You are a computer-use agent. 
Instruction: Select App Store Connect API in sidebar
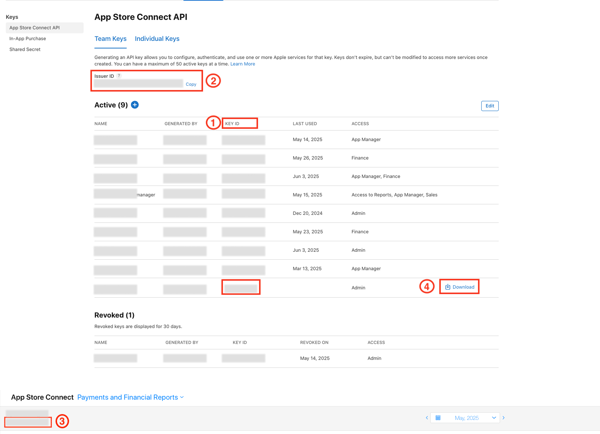[44, 28]
